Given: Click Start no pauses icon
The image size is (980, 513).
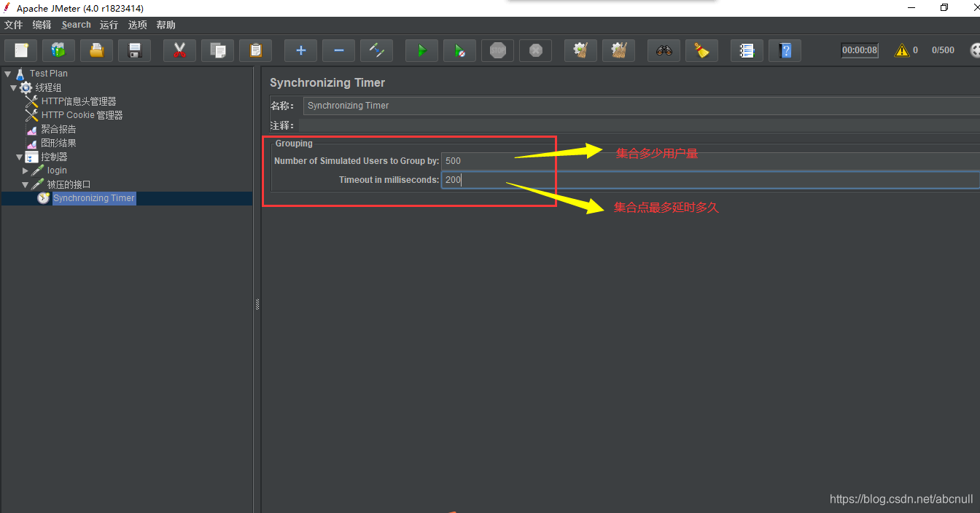Looking at the screenshot, I should click(459, 50).
